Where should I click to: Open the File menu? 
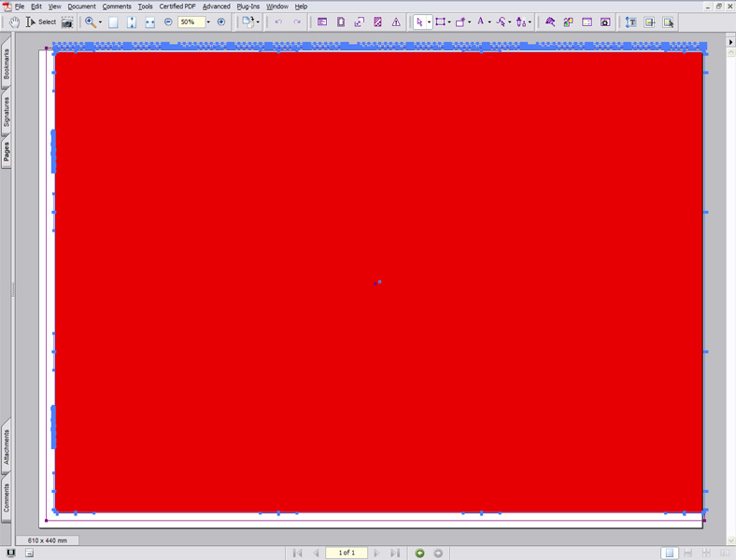(20, 7)
